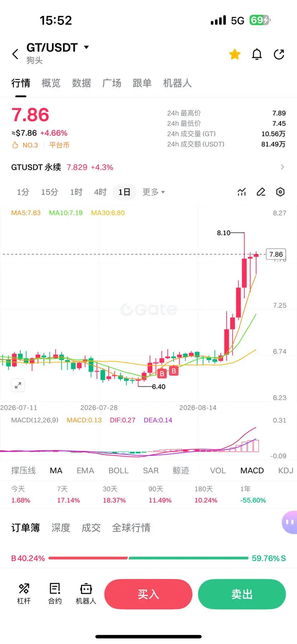Go to 机器人 top tab
Screen dimensions: 297x644
click(177, 83)
